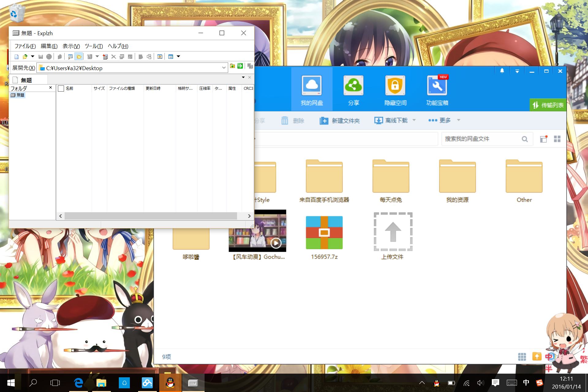
Task: Click the notification bell icon in Baidu cloud
Action: pos(502,71)
